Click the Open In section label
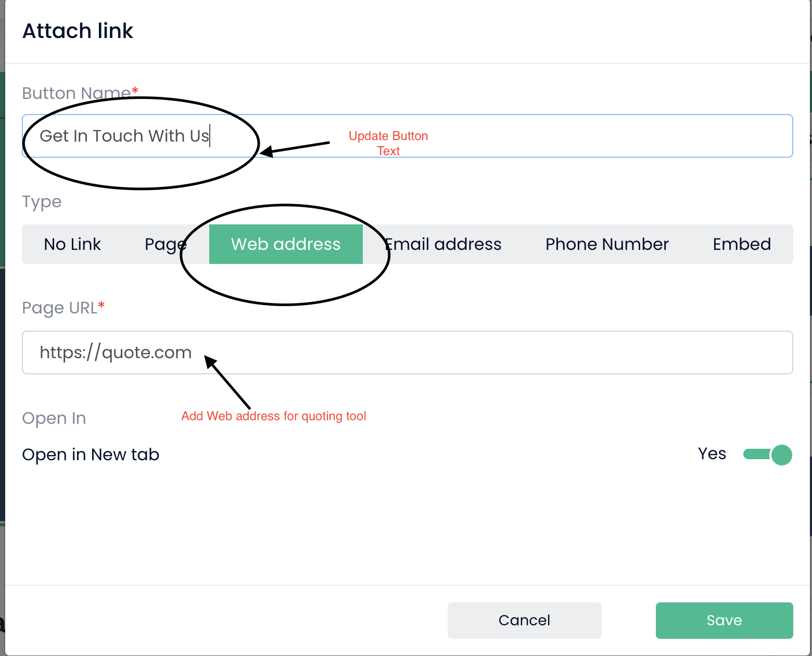812x656 pixels. (x=54, y=418)
